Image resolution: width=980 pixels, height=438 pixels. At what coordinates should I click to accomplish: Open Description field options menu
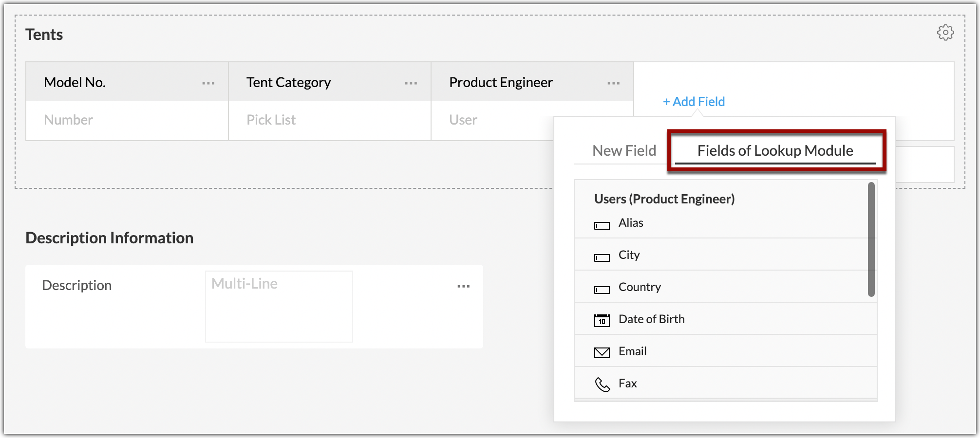click(x=463, y=286)
